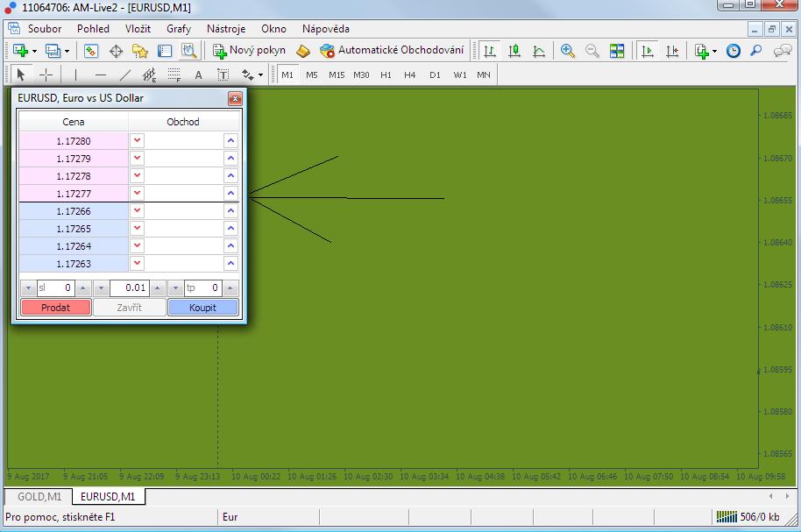This screenshot has height=532, width=801.
Task: Open the Nástroje menu
Action: click(226, 29)
